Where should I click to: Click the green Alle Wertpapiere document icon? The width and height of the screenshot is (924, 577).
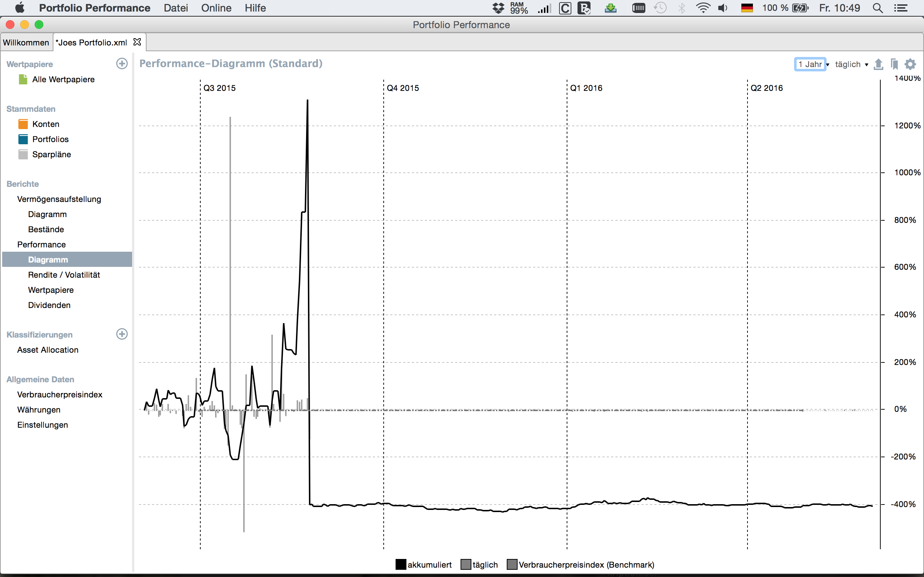pos(23,79)
